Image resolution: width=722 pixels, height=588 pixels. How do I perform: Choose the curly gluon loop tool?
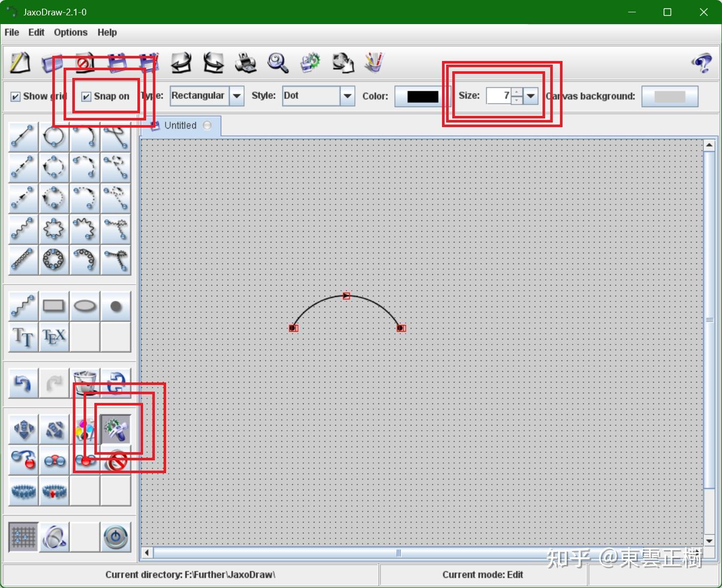tap(54, 260)
